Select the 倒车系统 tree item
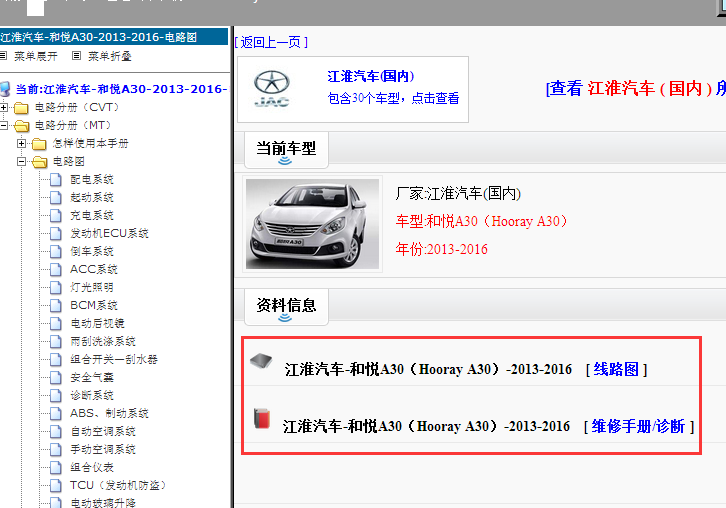 point(92,251)
